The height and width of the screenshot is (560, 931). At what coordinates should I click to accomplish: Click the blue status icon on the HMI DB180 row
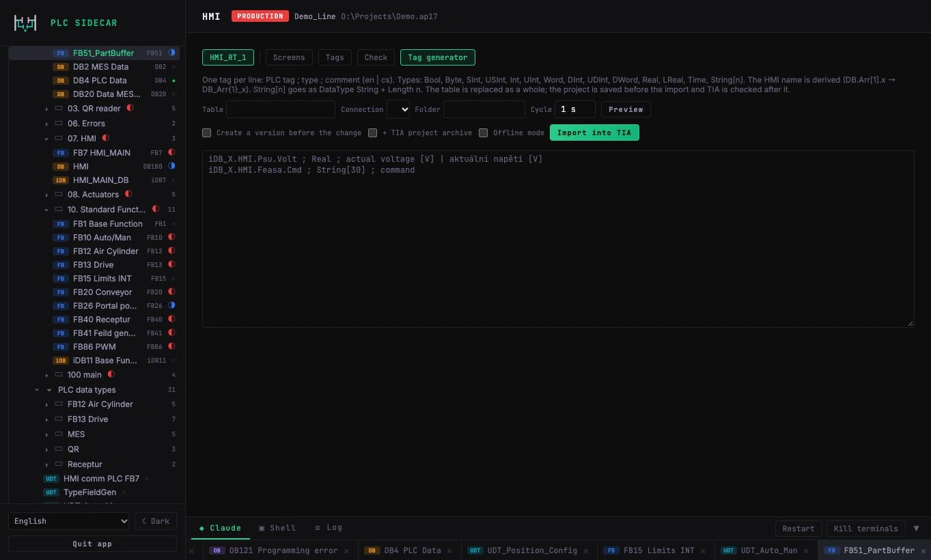click(x=171, y=166)
